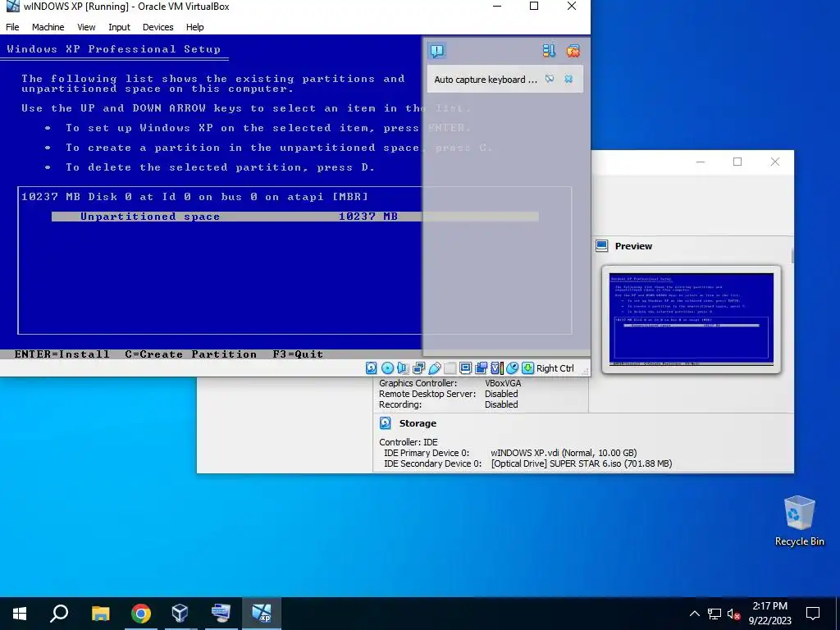Screen dimensions: 840x630
Task: Minimize the VirtualBox Manager window
Action: (x=701, y=162)
